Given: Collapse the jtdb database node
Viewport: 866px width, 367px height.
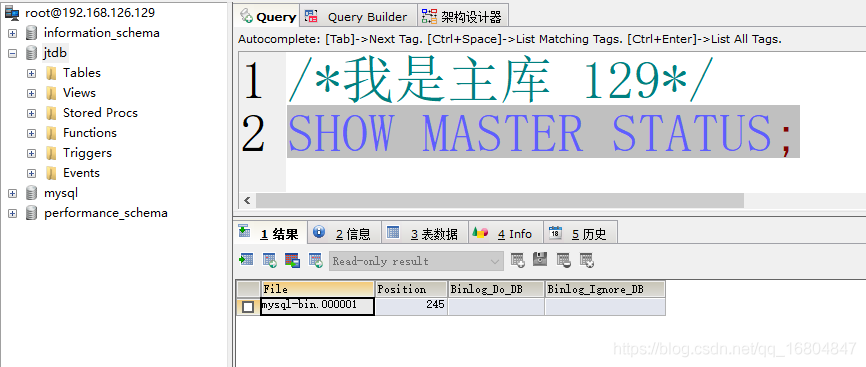Looking at the screenshot, I should point(12,54).
